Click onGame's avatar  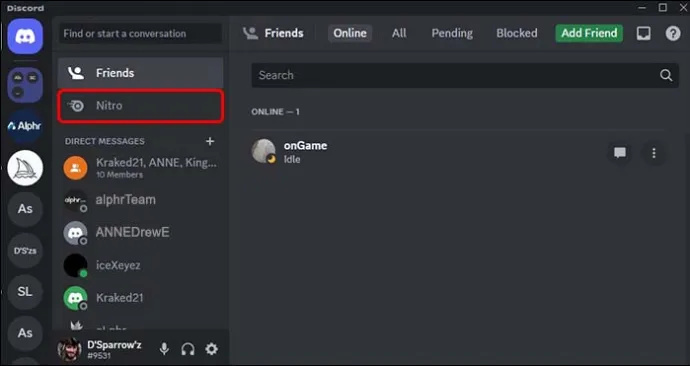(264, 151)
